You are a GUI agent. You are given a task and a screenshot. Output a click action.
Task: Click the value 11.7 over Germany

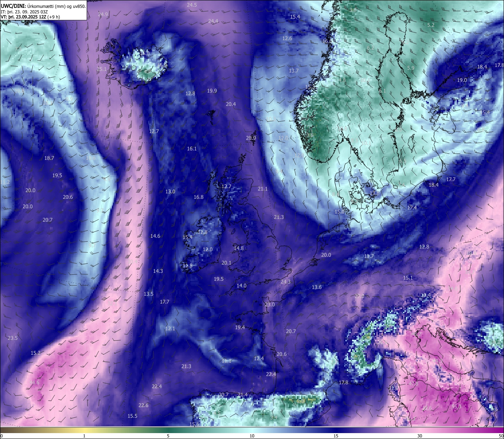pyautogui.click(x=369, y=256)
